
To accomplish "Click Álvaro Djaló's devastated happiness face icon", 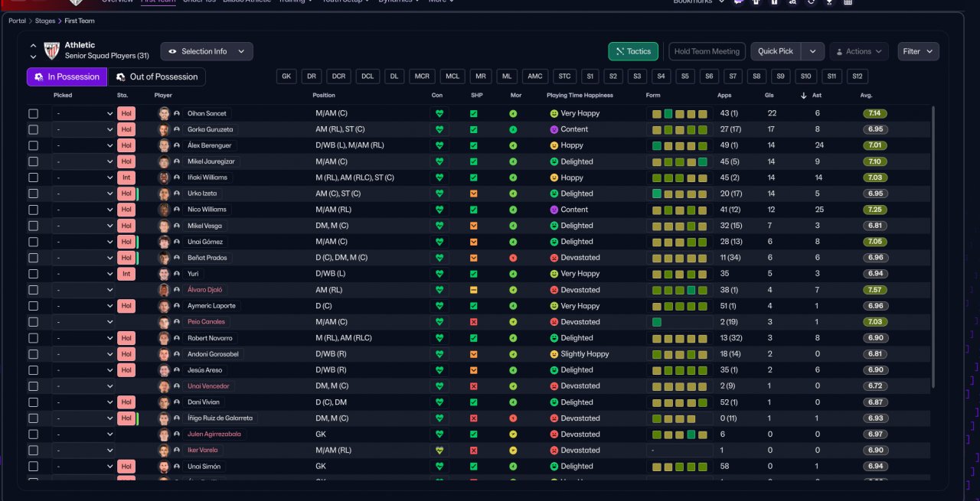I will point(554,290).
